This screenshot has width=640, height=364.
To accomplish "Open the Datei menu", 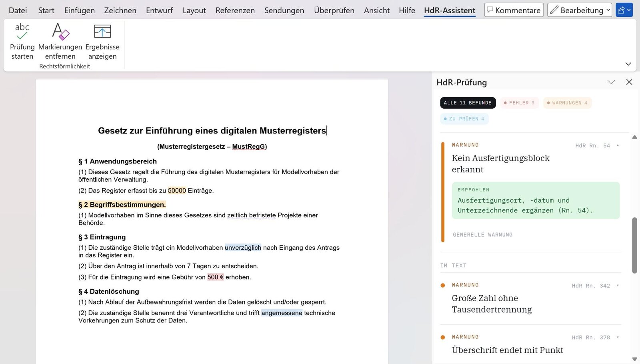I will click(18, 10).
